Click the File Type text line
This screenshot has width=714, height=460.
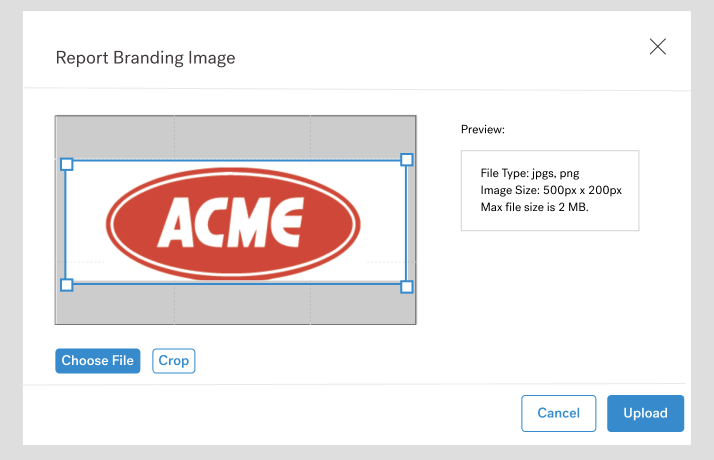530,173
